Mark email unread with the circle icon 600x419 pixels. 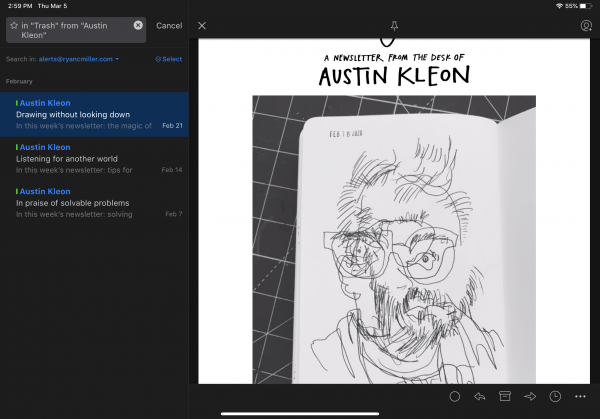point(454,397)
